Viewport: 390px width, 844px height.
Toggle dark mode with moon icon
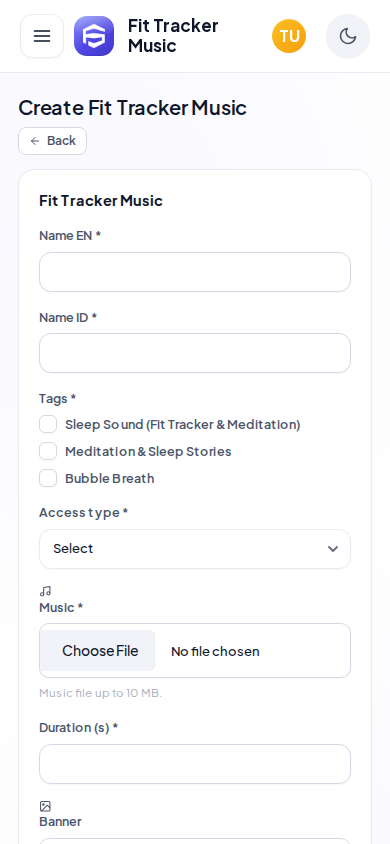(x=348, y=36)
